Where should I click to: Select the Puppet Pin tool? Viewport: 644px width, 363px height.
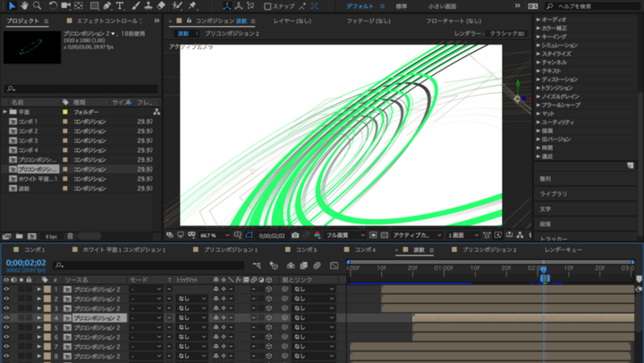[x=192, y=5]
